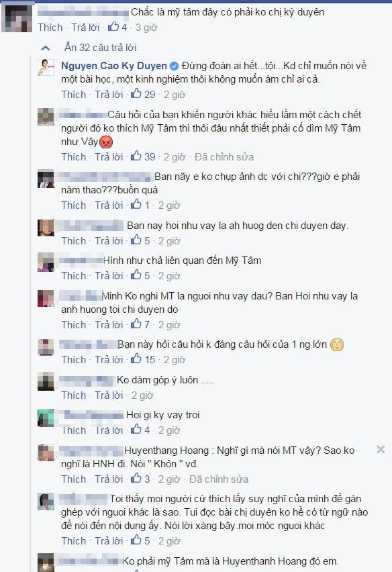Click 'Ẩn 32 câu trả lời' link
The height and width of the screenshot is (572, 392).
pyautogui.click(x=100, y=48)
